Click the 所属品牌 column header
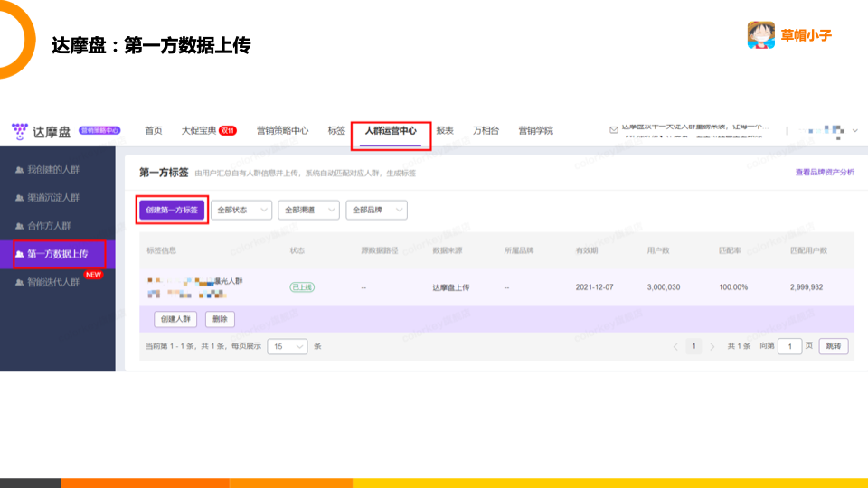The width and height of the screenshot is (868, 488). click(x=519, y=250)
